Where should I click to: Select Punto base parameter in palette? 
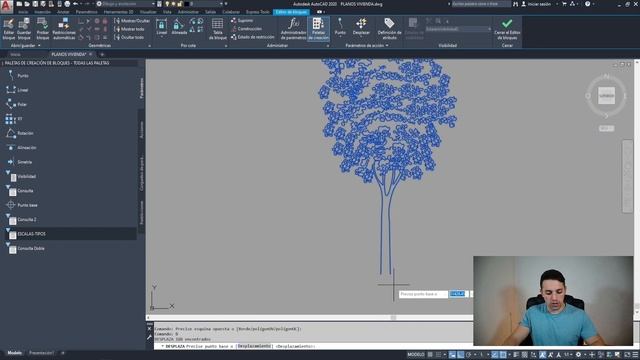(x=22, y=205)
